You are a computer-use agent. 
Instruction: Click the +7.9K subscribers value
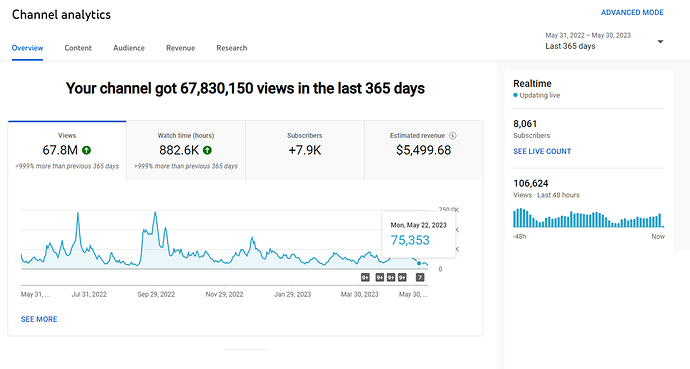tap(305, 150)
